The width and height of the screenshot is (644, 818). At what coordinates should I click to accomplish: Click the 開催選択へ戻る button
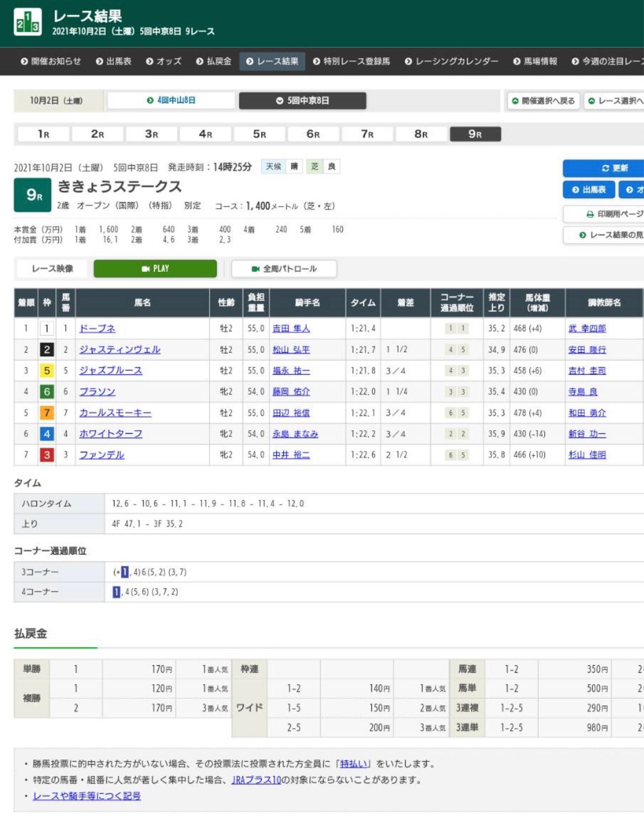[543, 101]
